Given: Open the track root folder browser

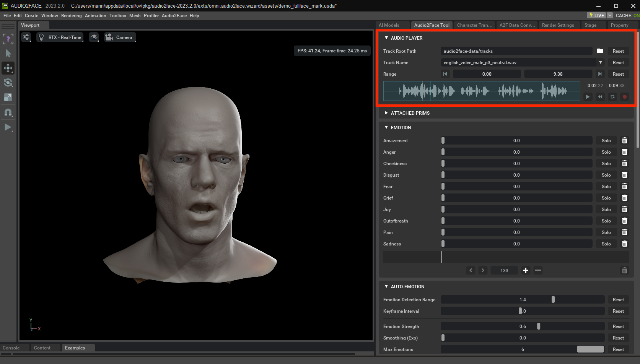Looking at the screenshot, I should click(x=600, y=51).
